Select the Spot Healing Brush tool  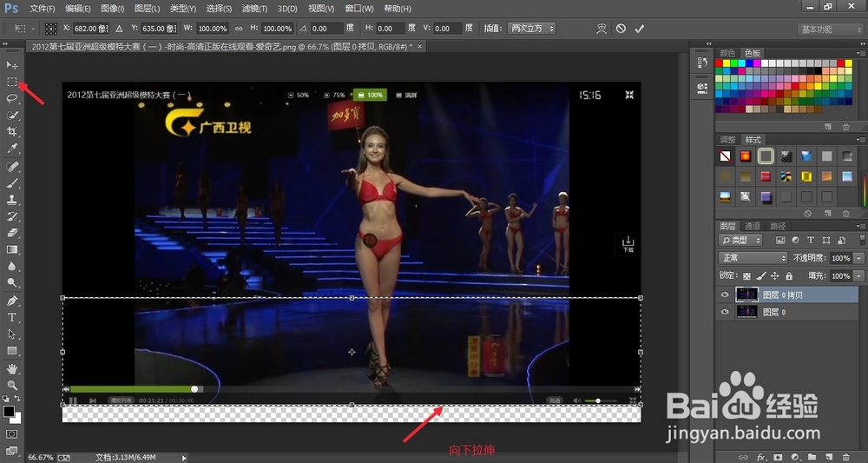[11, 166]
